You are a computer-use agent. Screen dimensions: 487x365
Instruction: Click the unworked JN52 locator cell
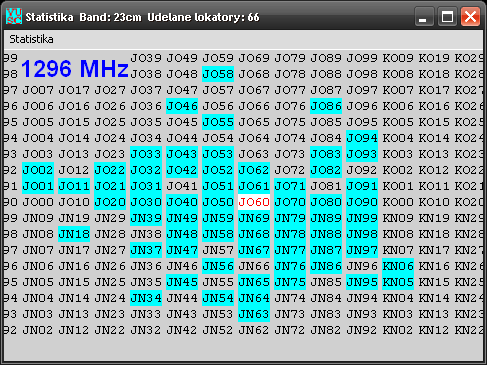(x=218, y=330)
